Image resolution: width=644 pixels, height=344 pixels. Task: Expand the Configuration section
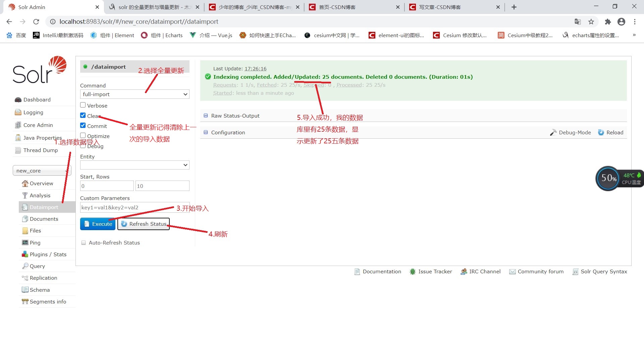[206, 133]
